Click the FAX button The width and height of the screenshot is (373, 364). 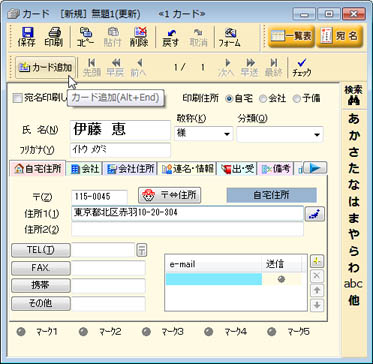(x=41, y=268)
